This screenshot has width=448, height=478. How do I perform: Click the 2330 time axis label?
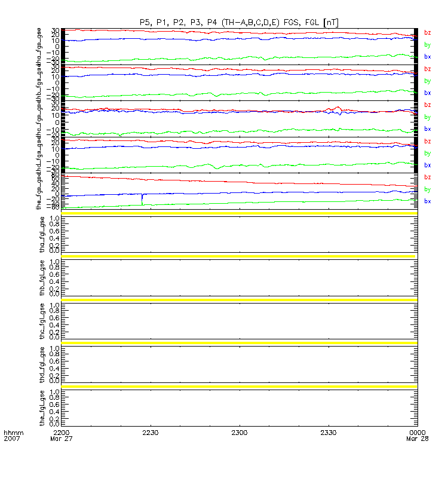328,433
